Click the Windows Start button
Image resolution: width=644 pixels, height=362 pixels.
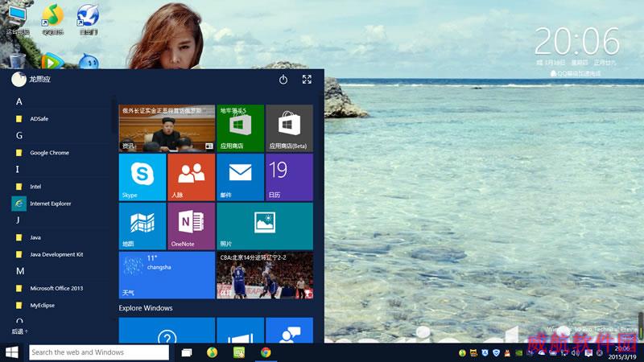12,352
